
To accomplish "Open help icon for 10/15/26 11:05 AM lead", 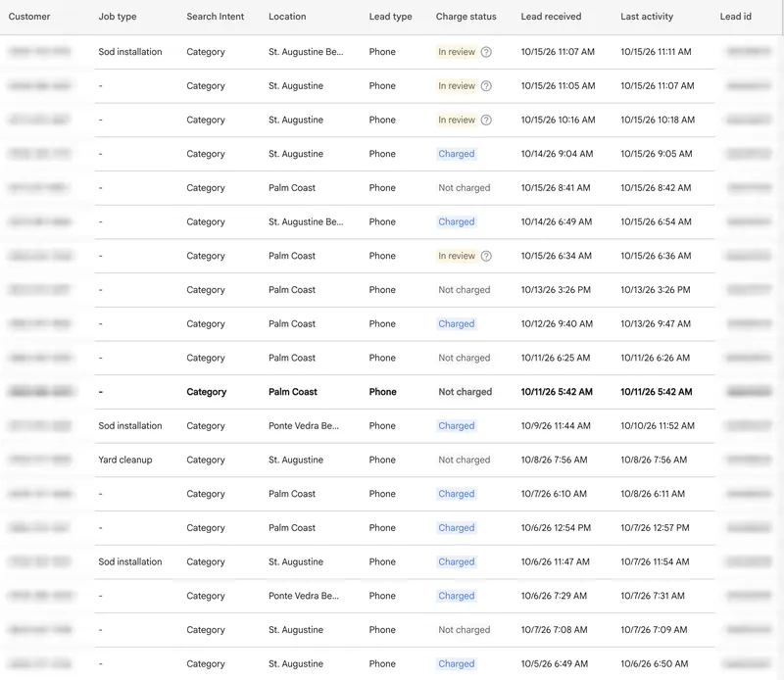I will click(x=486, y=86).
